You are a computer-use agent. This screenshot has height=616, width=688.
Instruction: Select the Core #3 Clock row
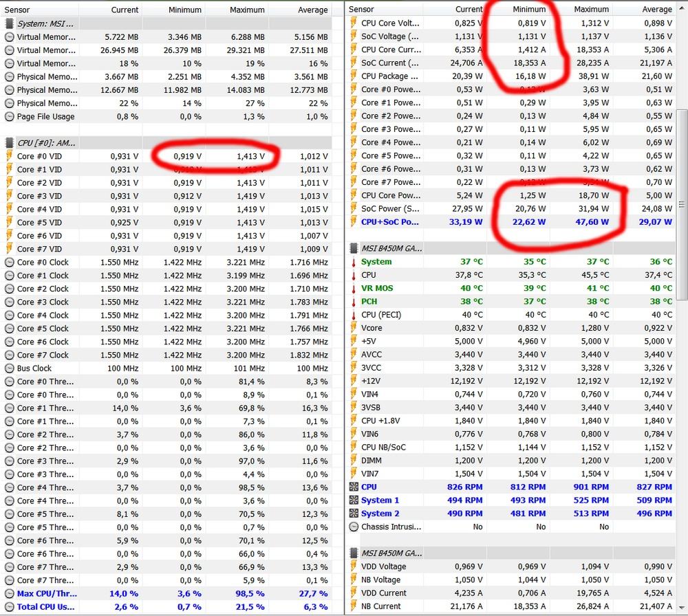pyautogui.click(x=166, y=302)
